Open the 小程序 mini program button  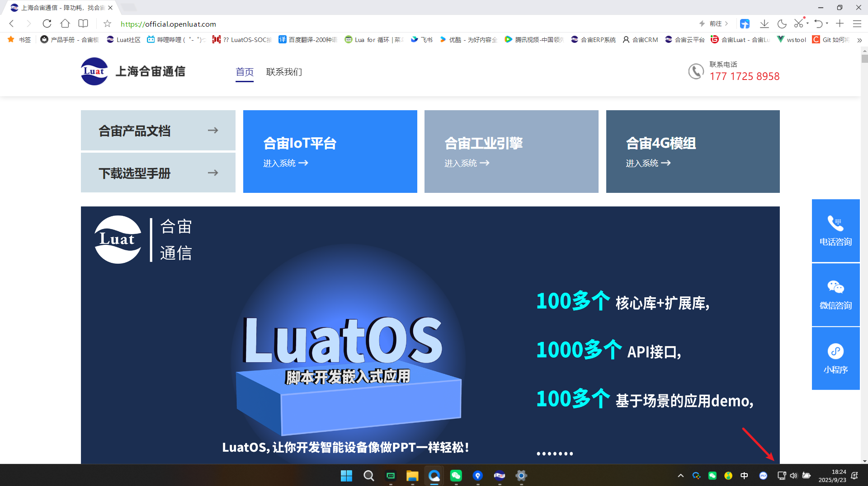click(x=835, y=359)
